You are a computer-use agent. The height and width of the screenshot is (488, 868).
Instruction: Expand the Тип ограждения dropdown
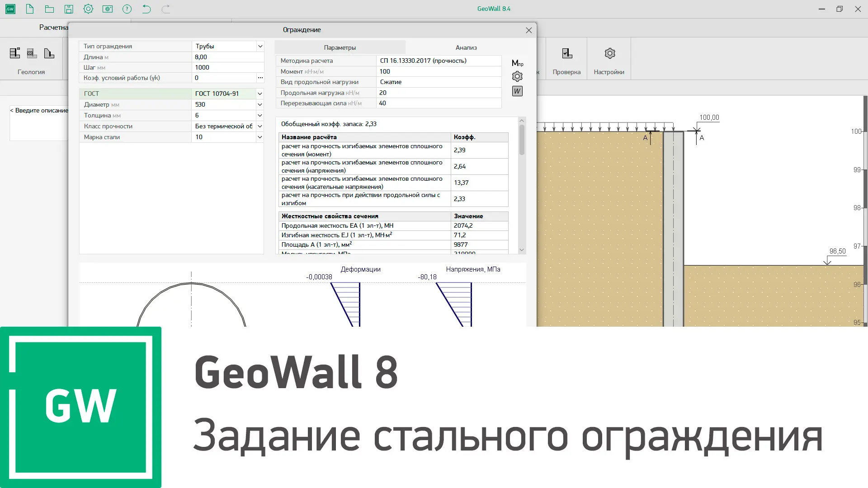pos(260,46)
